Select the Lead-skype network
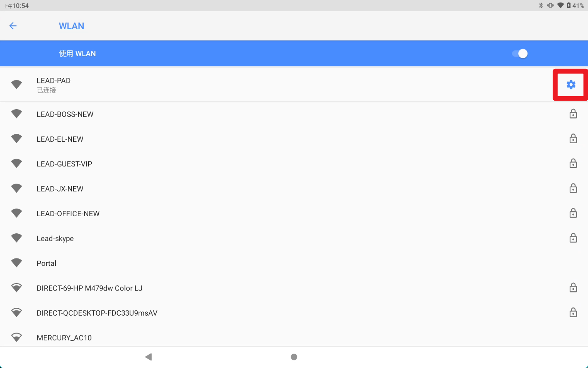 55,239
